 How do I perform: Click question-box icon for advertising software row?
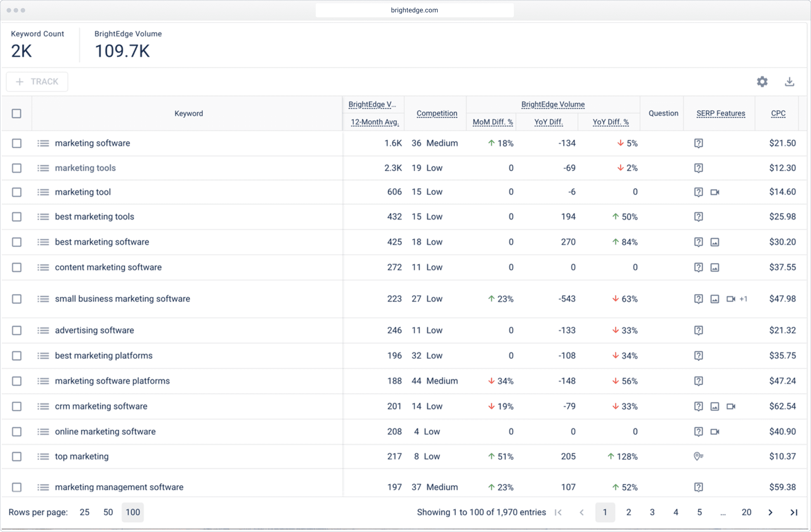698,330
